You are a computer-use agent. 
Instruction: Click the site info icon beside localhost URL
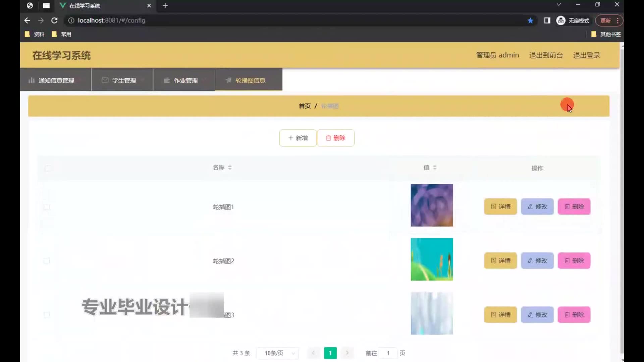[71, 20]
